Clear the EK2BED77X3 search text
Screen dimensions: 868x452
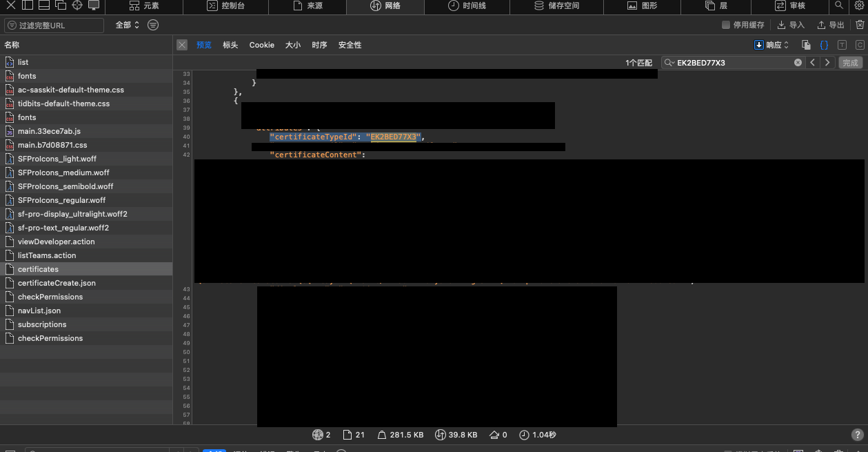tap(798, 62)
